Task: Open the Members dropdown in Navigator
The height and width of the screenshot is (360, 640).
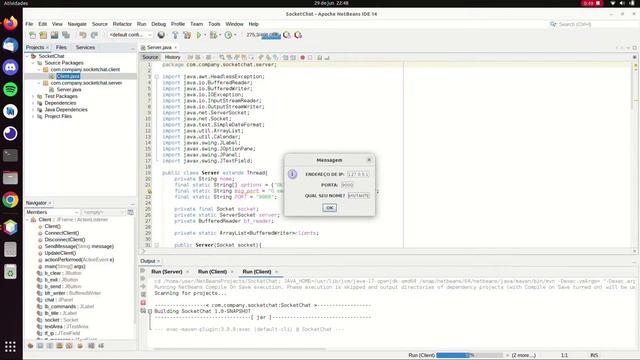Action: [52, 212]
